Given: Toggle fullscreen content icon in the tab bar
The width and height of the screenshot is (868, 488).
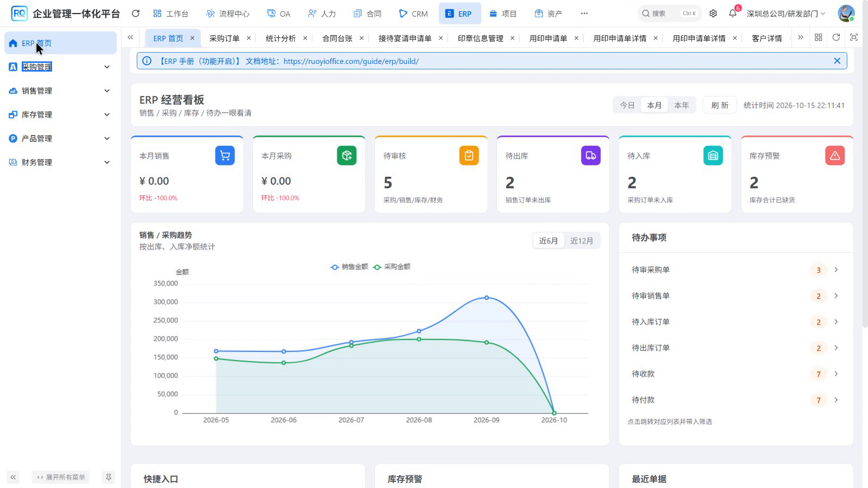Looking at the screenshot, I should (854, 37).
